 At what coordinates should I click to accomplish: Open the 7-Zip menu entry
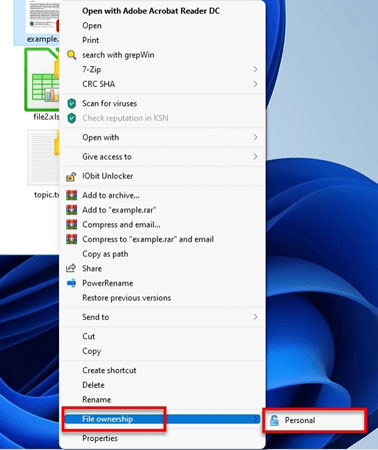point(162,70)
